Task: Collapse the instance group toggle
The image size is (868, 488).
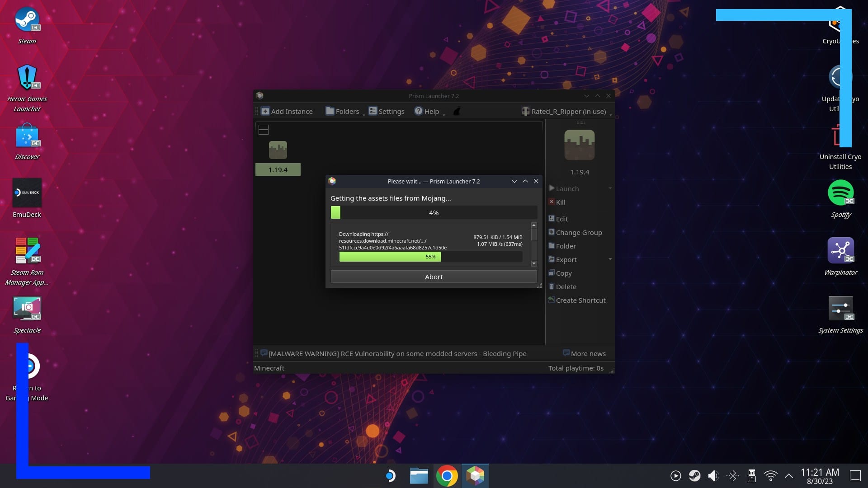Action: (264, 130)
